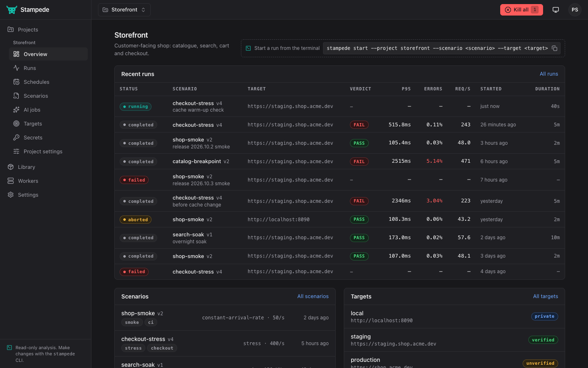Open the Storefront project switcher dropdown
Viewport: 588px width, 368px height.
tap(124, 10)
